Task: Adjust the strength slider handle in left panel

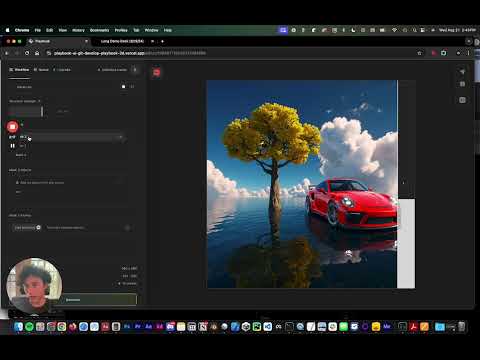Action: coord(42,111)
